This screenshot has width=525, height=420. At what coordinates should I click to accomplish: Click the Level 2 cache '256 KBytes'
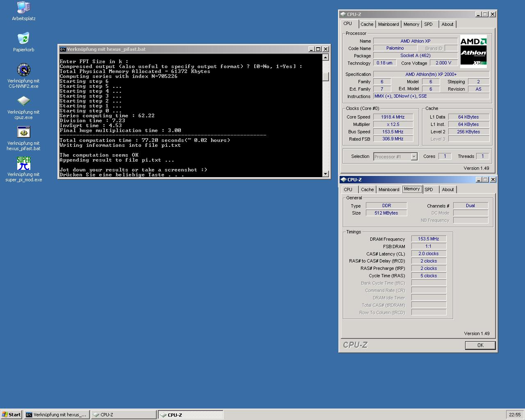[468, 132]
